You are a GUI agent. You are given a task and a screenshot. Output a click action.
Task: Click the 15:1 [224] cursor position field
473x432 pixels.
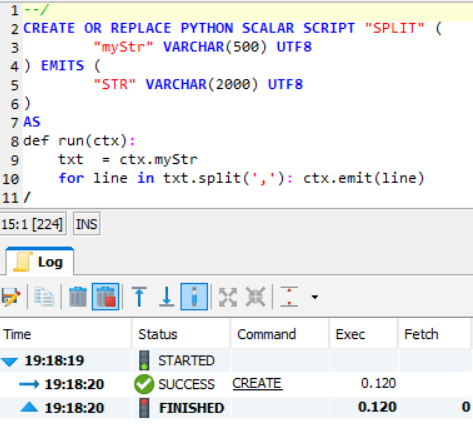pos(33,224)
